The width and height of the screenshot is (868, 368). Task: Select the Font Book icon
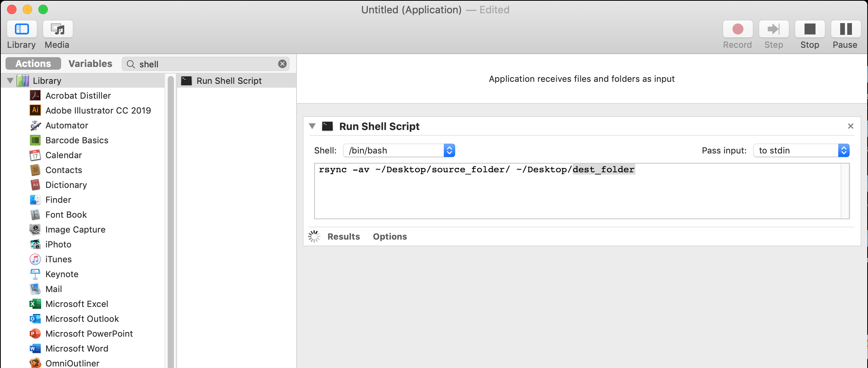click(35, 215)
